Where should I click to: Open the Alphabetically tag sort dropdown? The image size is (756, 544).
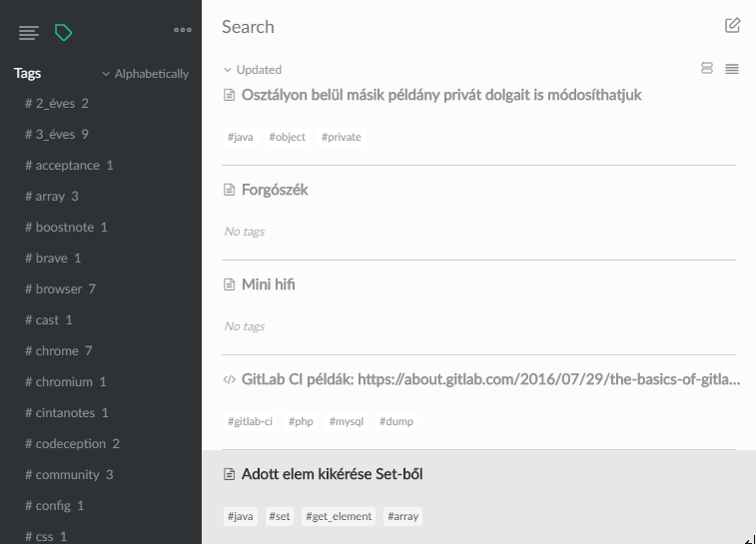point(145,74)
